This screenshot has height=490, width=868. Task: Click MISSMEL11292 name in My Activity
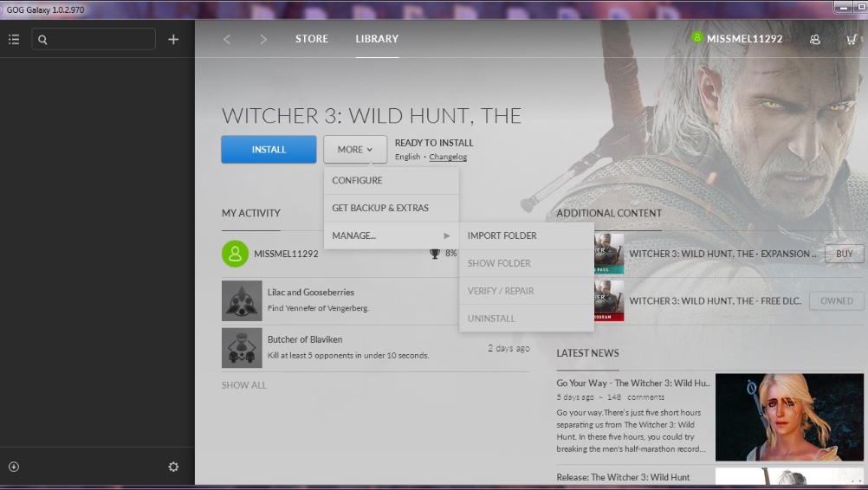pos(286,254)
